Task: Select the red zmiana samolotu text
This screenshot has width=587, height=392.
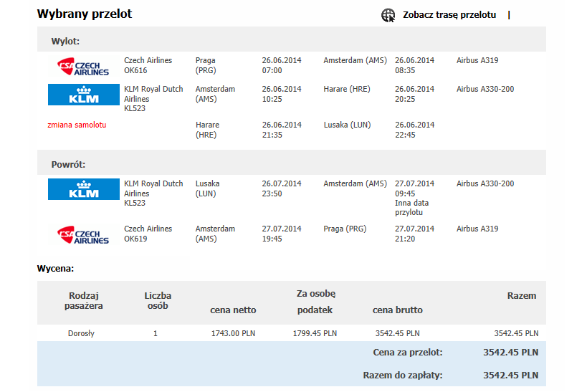Action: (x=77, y=125)
